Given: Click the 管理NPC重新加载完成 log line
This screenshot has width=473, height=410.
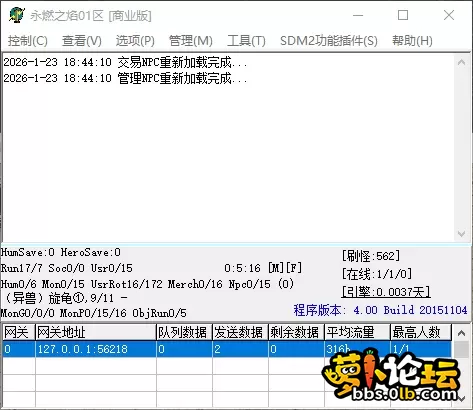Looking at the screenshot, I should tap(125, 78).
